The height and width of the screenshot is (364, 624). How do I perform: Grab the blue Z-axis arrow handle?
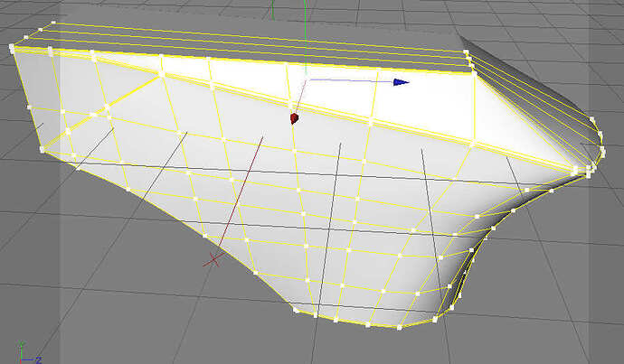[401, 82]
